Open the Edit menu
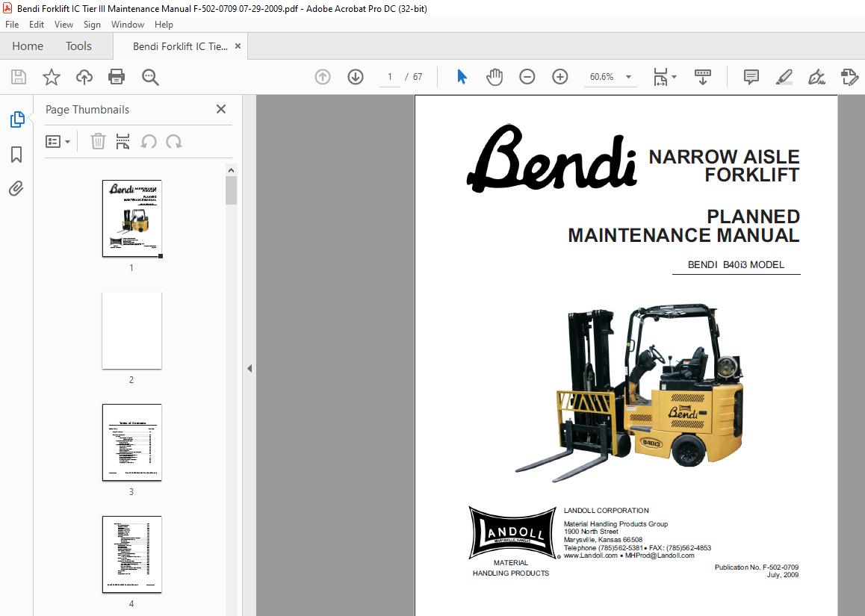 (x=37, y=24)
